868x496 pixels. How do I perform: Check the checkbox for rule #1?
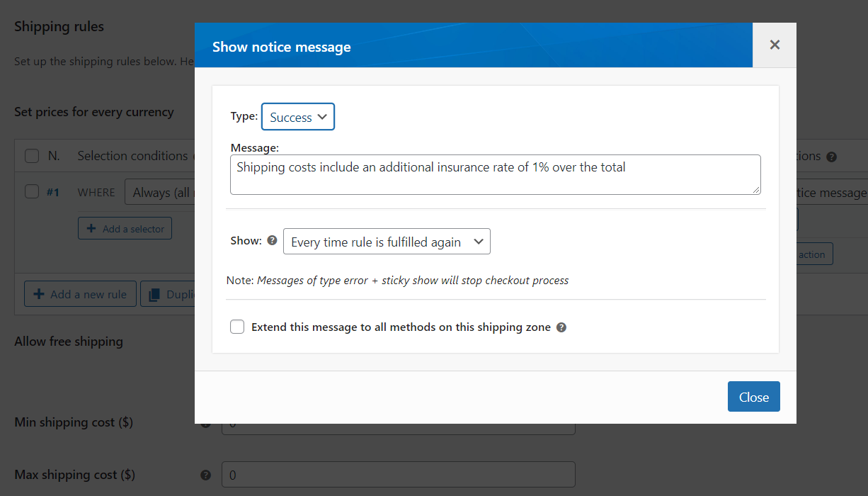(32, 191)
